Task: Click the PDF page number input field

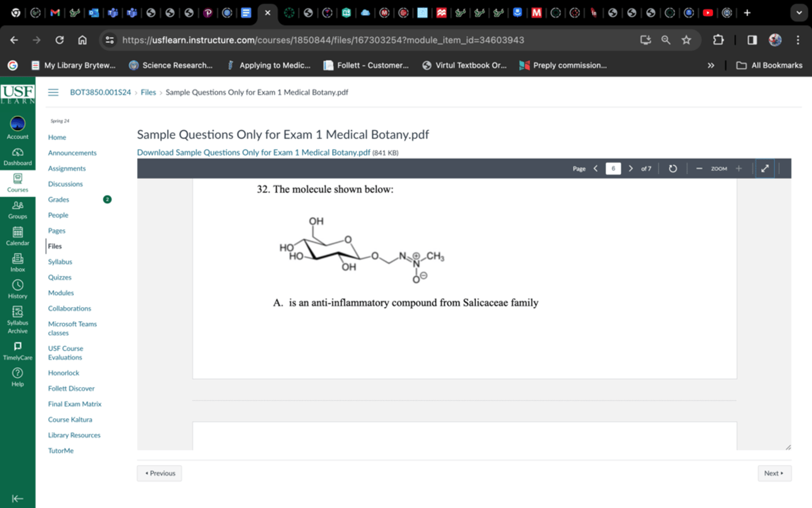Action: [613, 169]
